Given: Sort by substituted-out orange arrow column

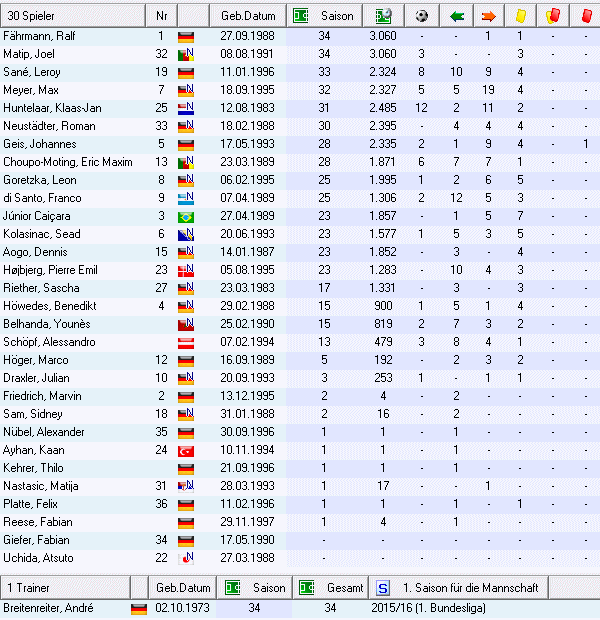Looking at the screenshot, I should click(x=489, y=16).
